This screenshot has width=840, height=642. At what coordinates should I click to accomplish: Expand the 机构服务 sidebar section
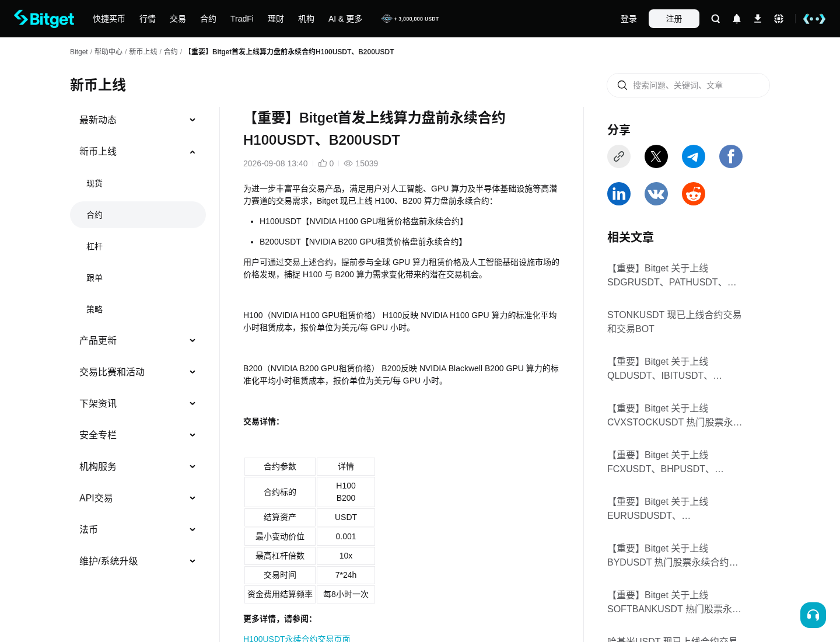point(138,466)
